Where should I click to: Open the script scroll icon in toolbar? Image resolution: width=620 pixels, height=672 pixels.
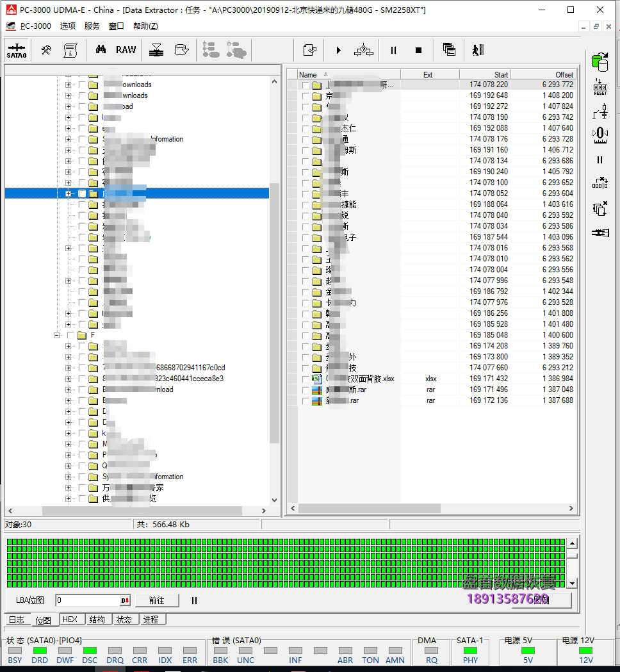pos(70,50)
